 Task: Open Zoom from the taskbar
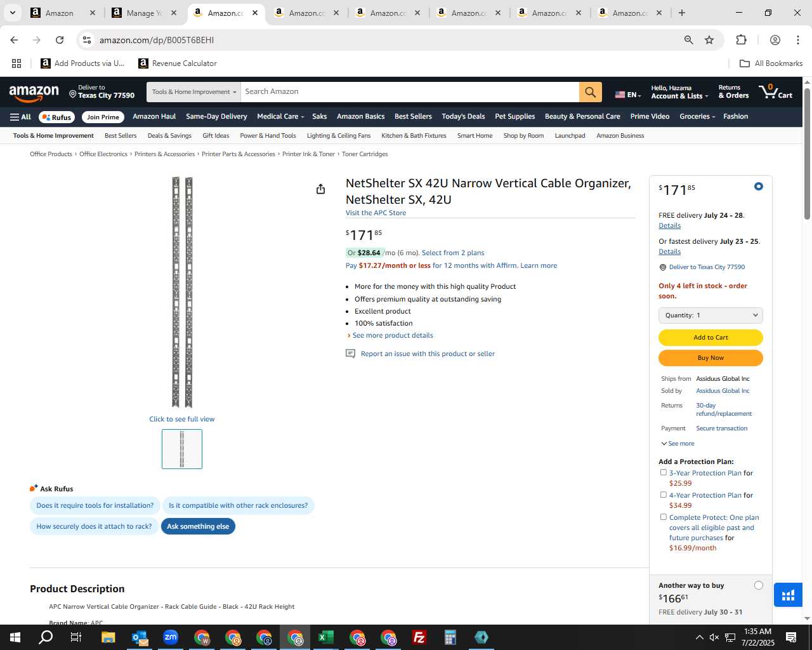[x=171, y=637]
